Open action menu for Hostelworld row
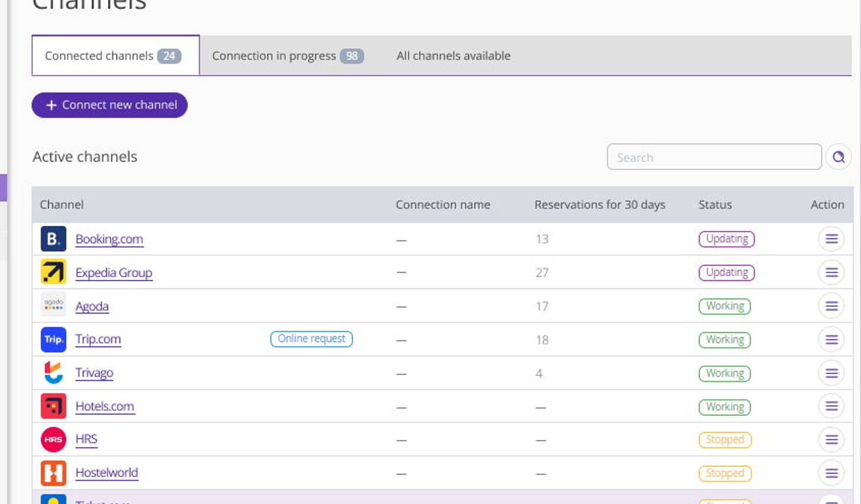This screenshot has width=861, height=504. (831, 473)
